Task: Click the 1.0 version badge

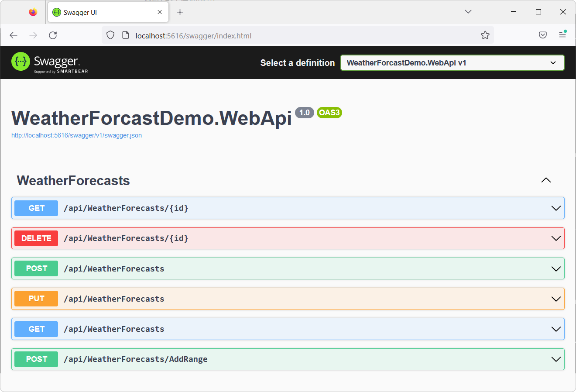Action: pos(305,113)
